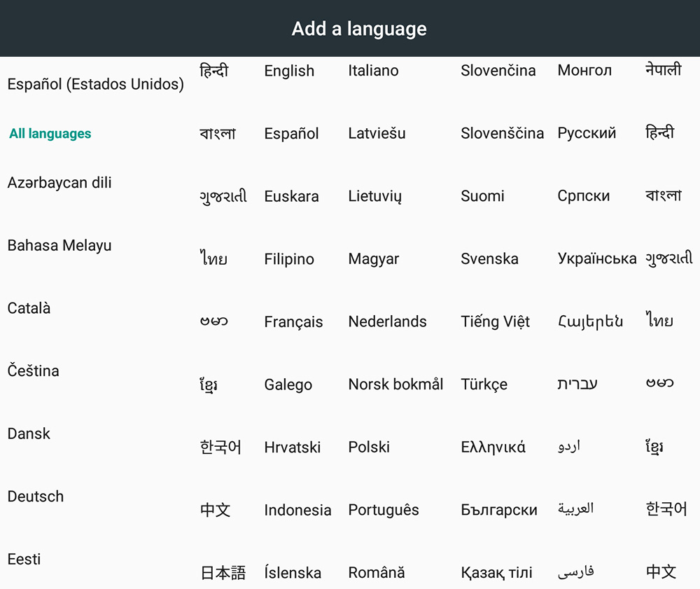
Task: Pick Norsk bokmål language
Action: pyautogui.click(x=395, y=384)
